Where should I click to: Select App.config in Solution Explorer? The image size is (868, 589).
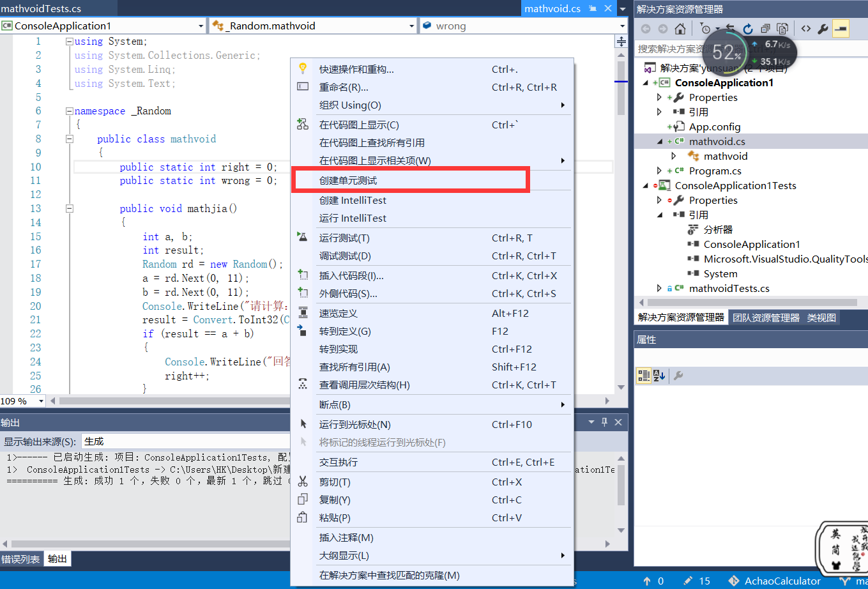coord(715,127)
